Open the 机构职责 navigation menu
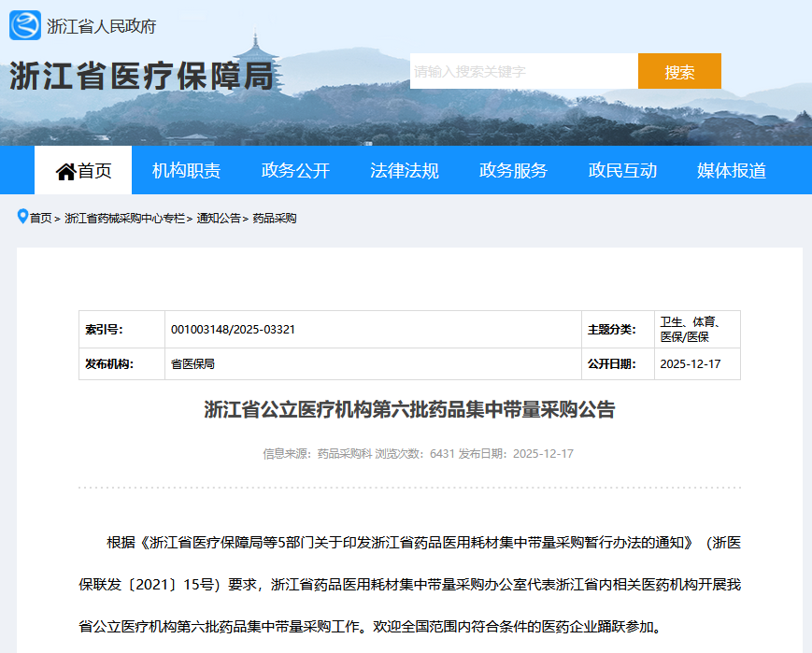812x653 pixels. (x=186, y=171)
